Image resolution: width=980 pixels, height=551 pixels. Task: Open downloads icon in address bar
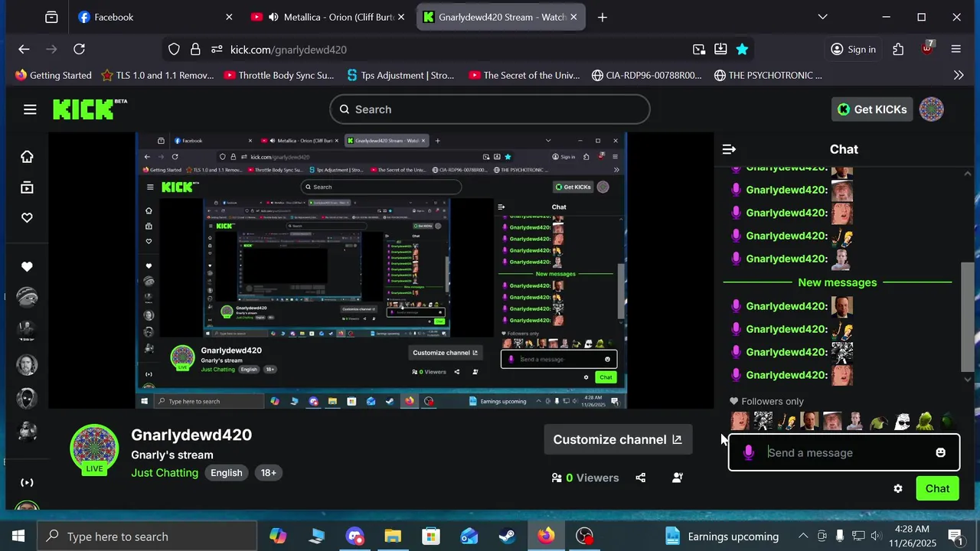720,49
